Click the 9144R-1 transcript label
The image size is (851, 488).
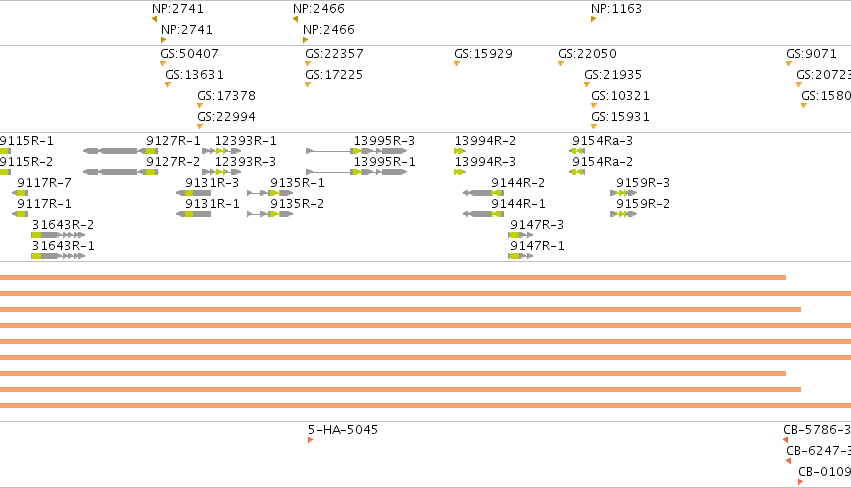518,204
